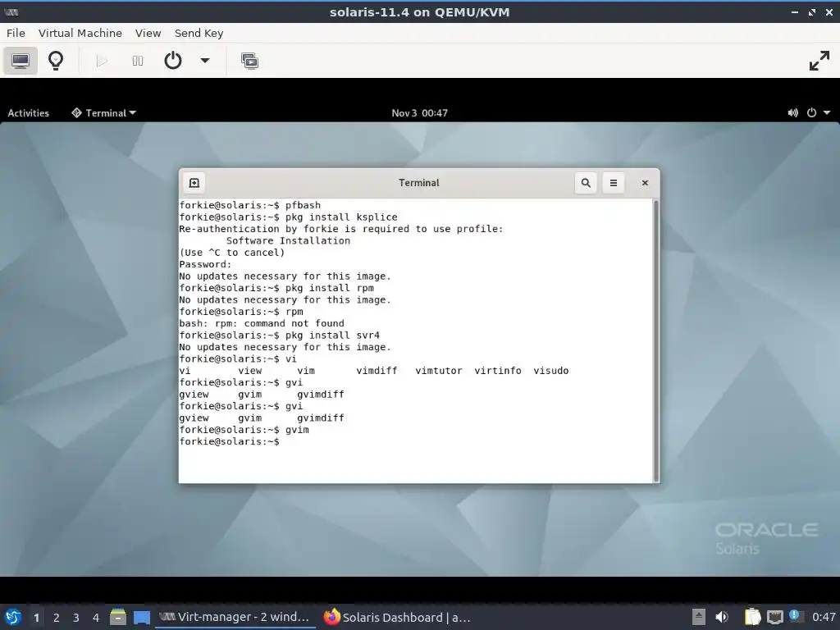
Task: Shut down the VM with power button
Action: 172,61
